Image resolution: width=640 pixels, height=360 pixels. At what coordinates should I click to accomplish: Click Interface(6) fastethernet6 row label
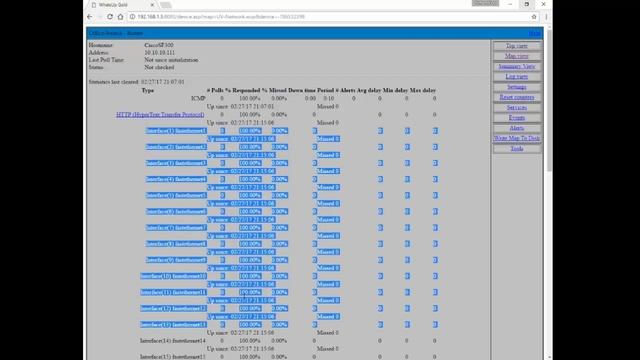tap(176, 211)
